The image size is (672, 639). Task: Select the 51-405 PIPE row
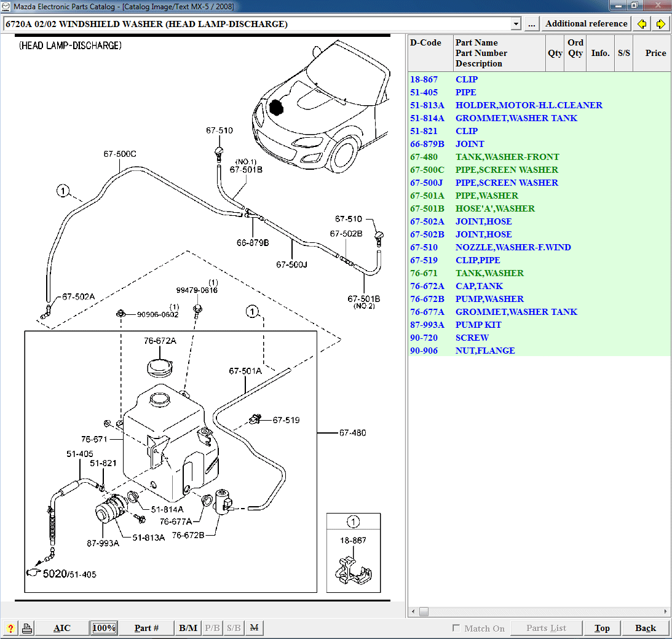point(539,92)
